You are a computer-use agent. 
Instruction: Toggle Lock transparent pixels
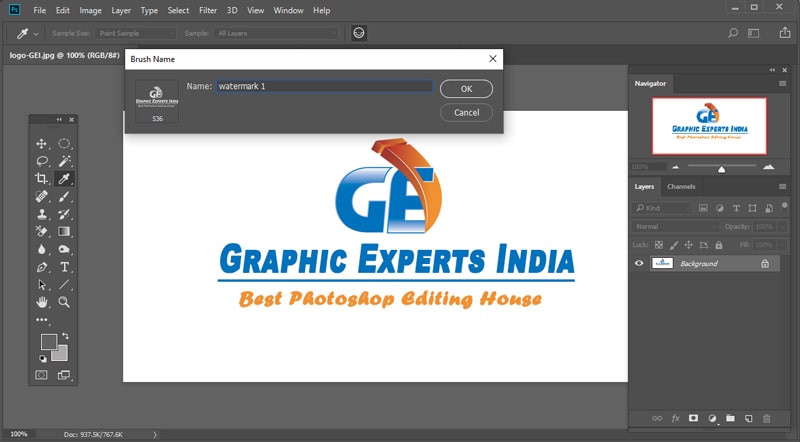point(659,245)
